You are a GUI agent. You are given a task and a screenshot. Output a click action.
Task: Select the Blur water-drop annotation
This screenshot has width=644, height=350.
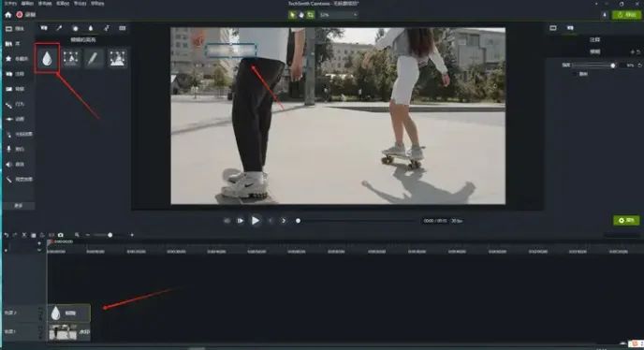point(47,59)
